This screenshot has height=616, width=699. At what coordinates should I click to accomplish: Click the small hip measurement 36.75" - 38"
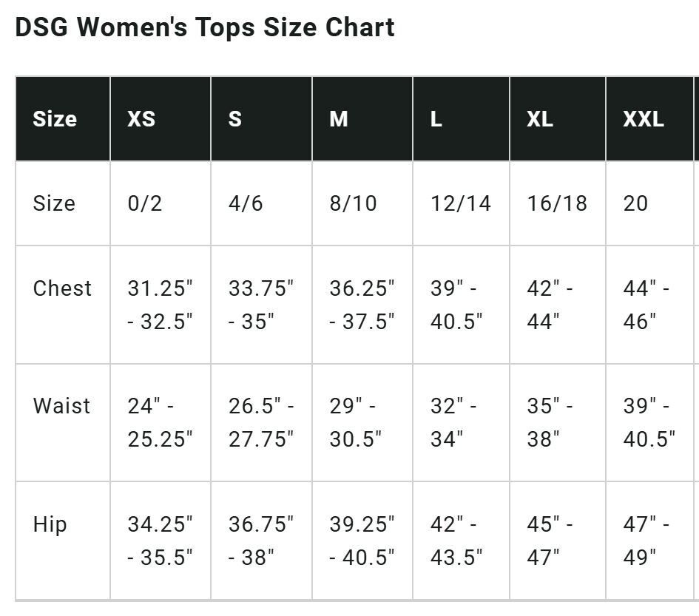pyautogui.click(x=261, y=541)
